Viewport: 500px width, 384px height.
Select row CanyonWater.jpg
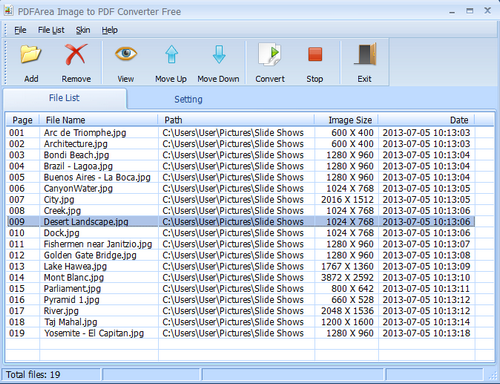point(241,188)
